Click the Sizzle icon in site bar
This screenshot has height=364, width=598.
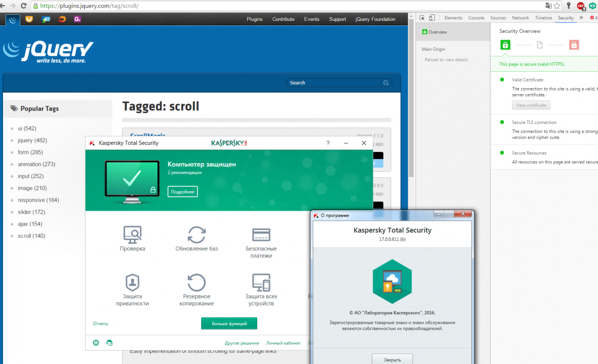pyautogui.click(x=62, y=19)
